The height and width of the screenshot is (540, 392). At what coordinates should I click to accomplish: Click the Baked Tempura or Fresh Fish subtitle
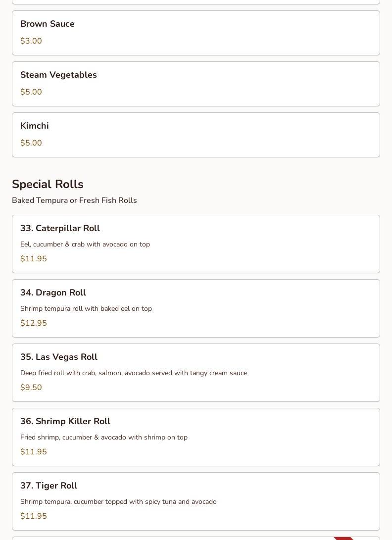coord(74,200)
